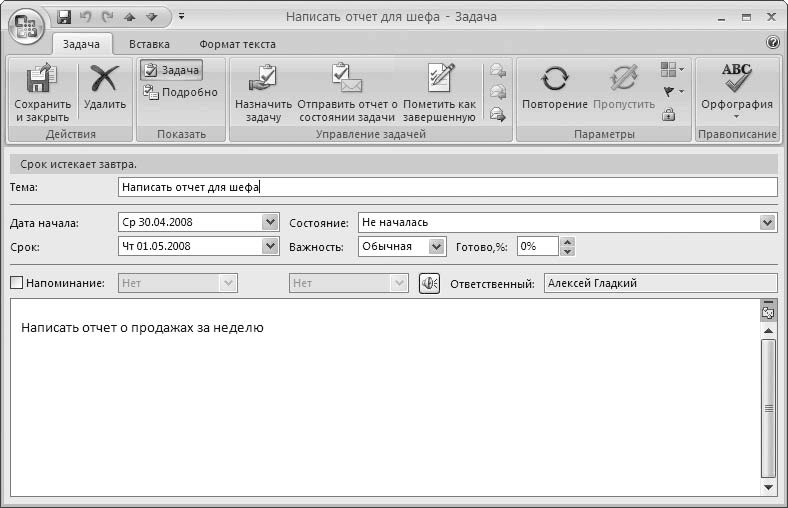Switch to the Формат текста tab
788x508 pixels.
click(x=237, y=44)
